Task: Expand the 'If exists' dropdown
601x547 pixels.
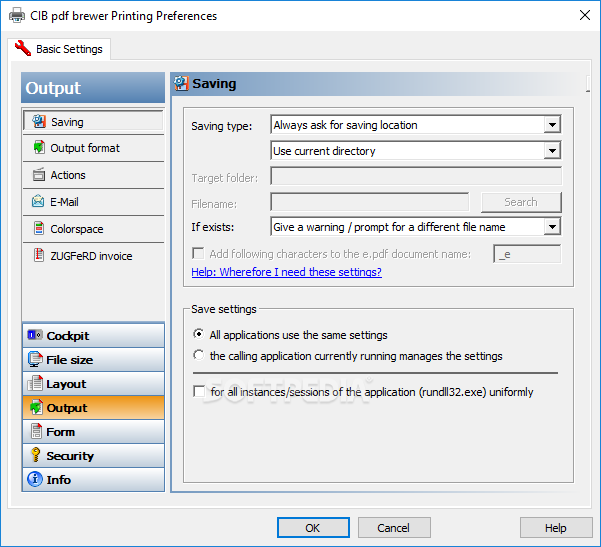Action: (x=552, y=227)
